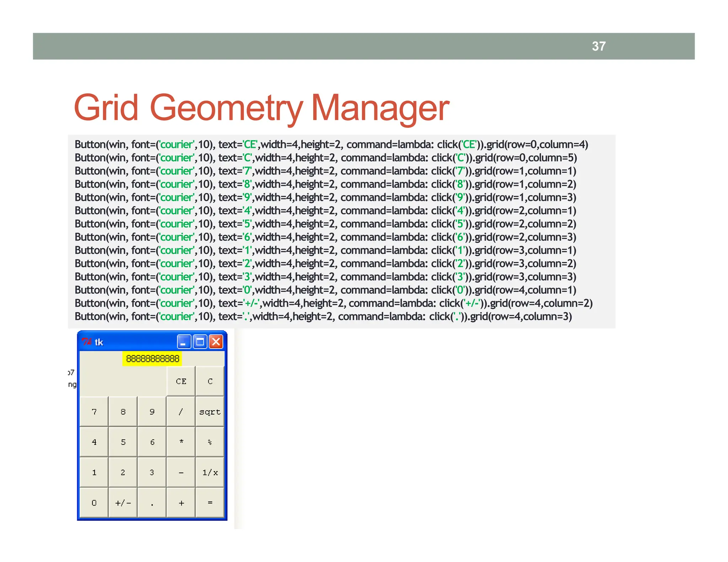Screen dimensions: 728x562
Task: Click the Grid Geometry Manager heading
Action: pyautogui.click(x=262, y=108)
